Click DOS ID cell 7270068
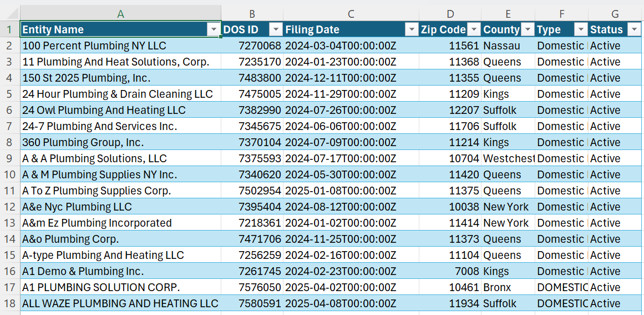 (x=252, y=46)
